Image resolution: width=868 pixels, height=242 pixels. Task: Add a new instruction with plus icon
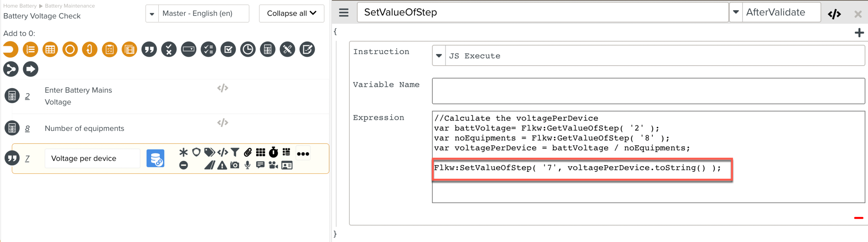pyautogui.click(x=859, y=33)
